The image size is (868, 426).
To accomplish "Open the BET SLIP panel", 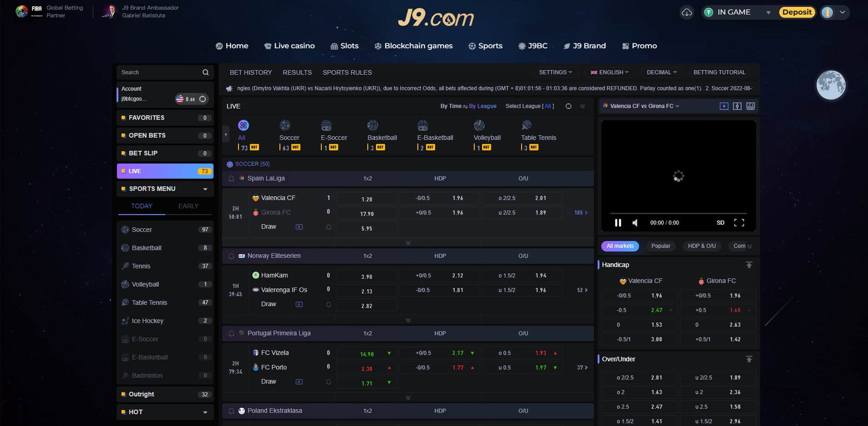I will click(165, 153).
